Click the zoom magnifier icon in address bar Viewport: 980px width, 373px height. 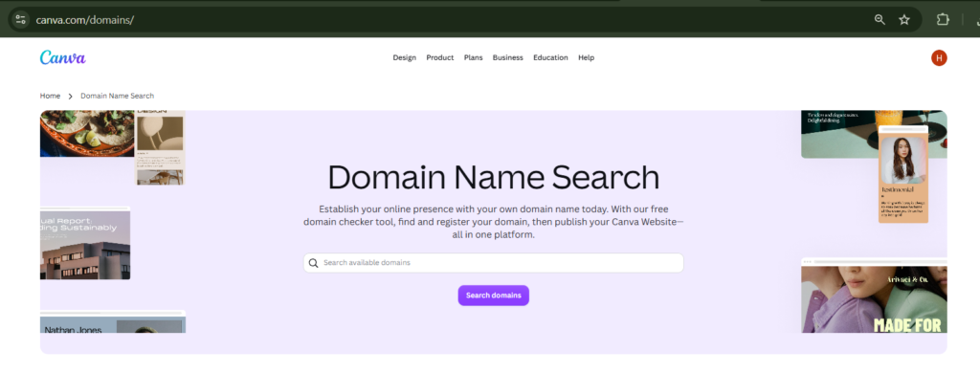(x=880, y=19)
